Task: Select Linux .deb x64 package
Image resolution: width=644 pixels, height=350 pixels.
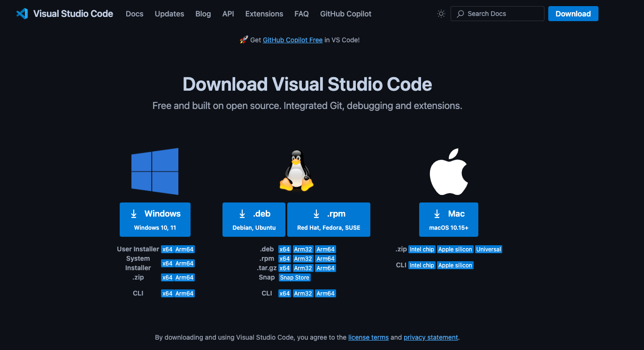Action: pos(284,249)
